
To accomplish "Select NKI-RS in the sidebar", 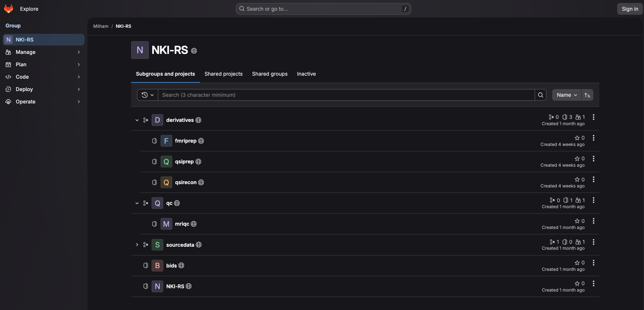I will (x=43, y=40).
